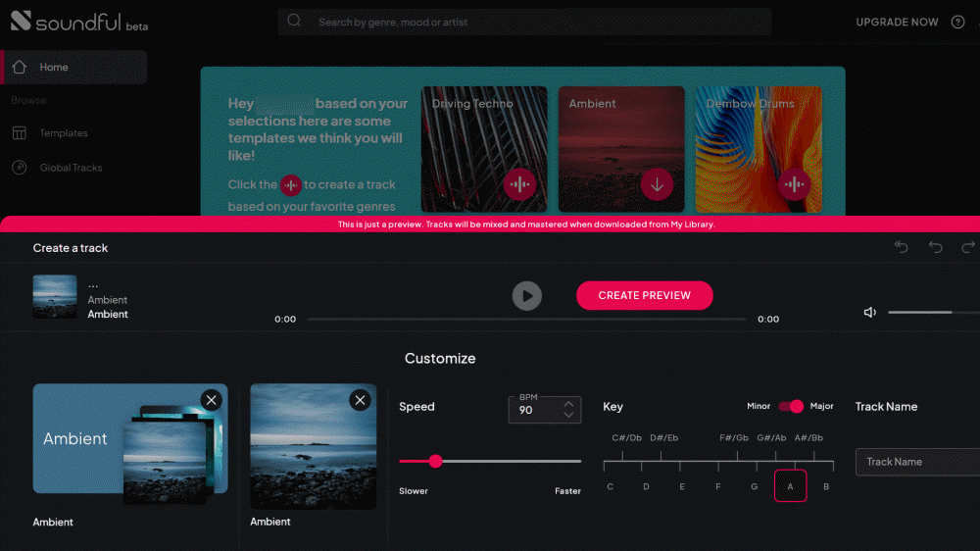
Task: Click create-track icon on Dembow Drums card
Action: 794,184
